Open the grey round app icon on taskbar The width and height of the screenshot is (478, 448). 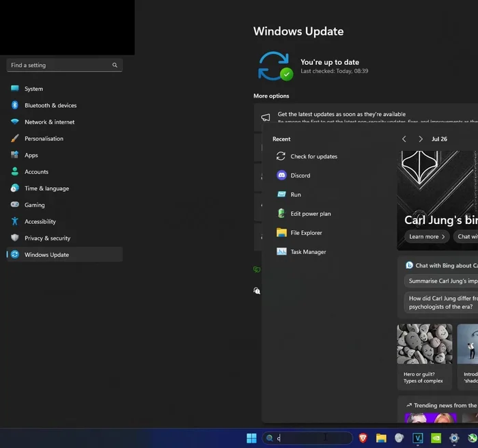tap(399, 438)
